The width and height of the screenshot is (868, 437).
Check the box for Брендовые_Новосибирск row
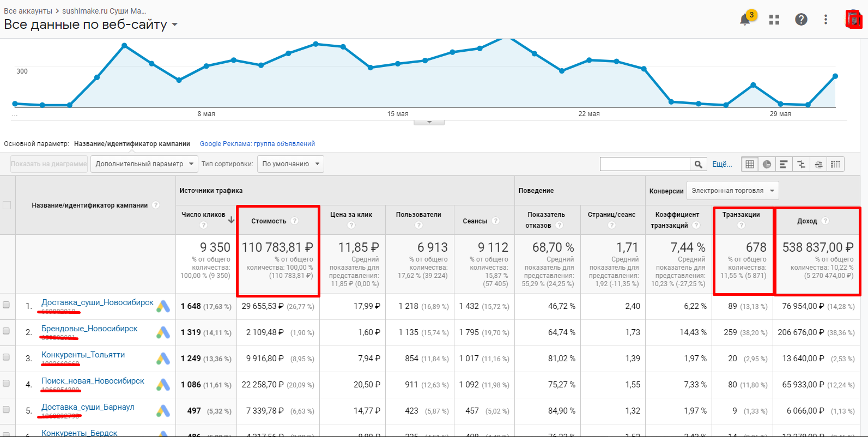pos(7,331)
